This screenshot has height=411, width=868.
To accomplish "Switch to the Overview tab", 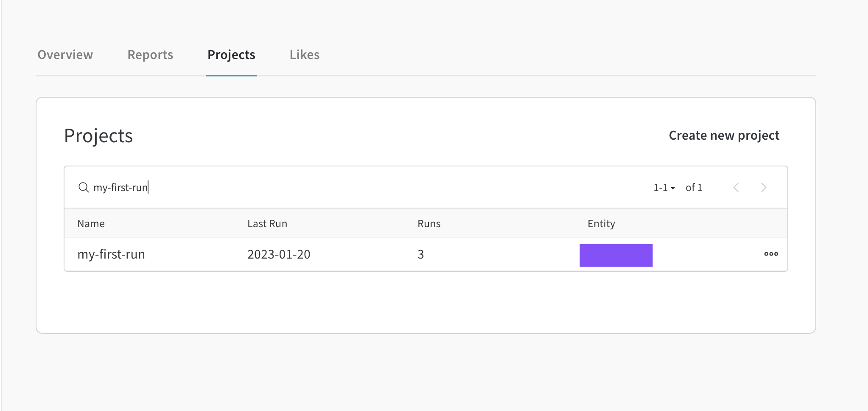I will click(65, 55).
